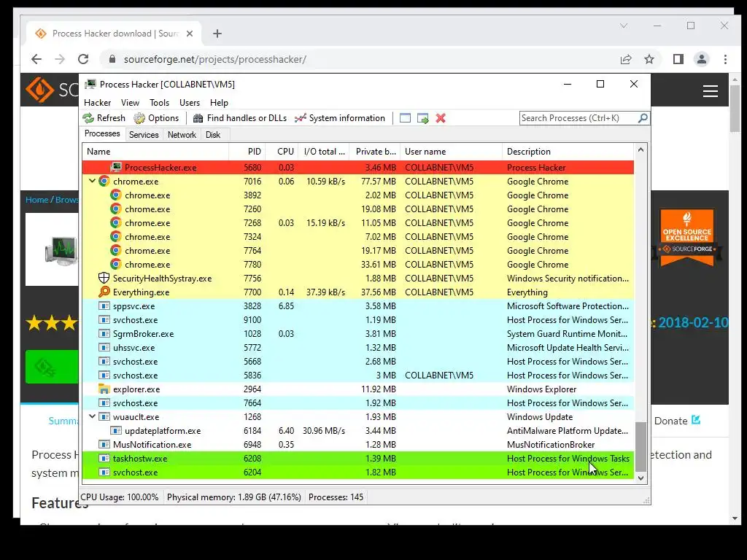Screen dimensions: 747x560
Task: Open the View menu
Action: [130, 102]
